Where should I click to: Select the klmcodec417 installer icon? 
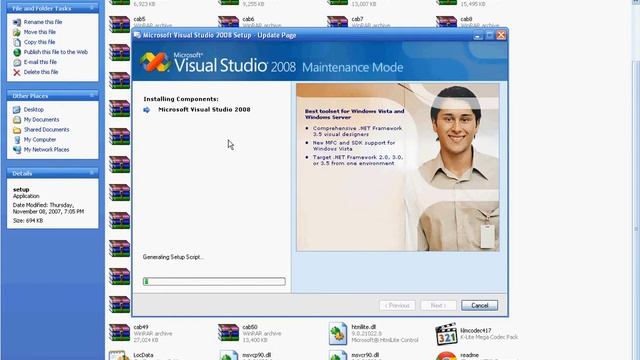click(x=446, y=334)
